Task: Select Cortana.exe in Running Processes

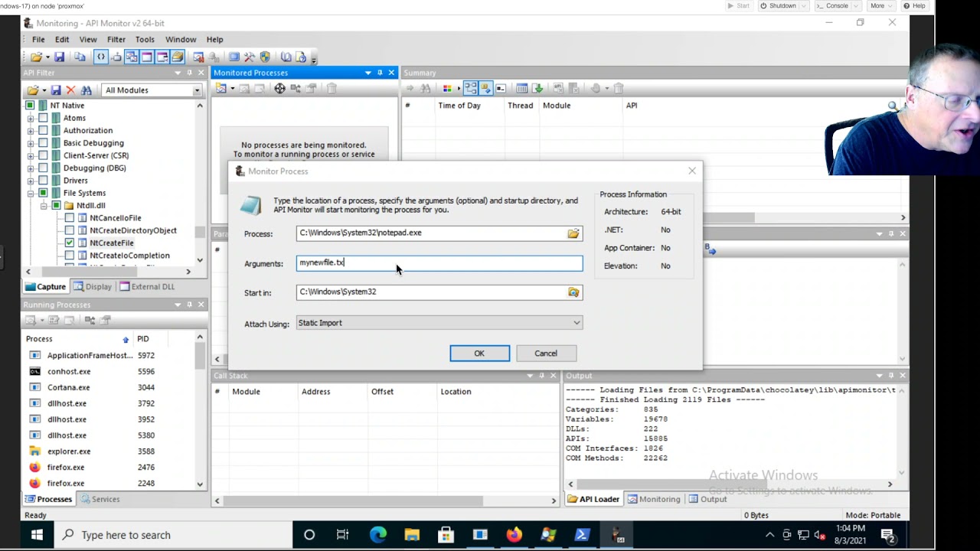Action: (68, 387)
